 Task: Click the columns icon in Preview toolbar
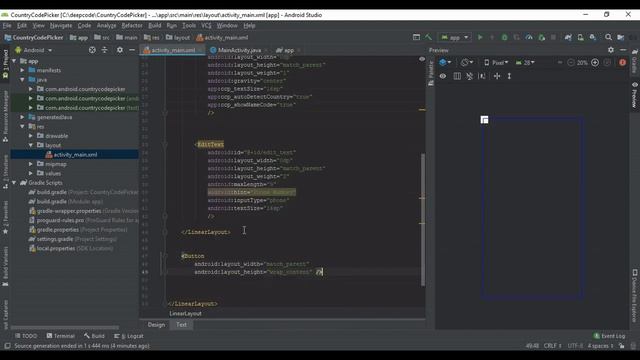(457, 76)
